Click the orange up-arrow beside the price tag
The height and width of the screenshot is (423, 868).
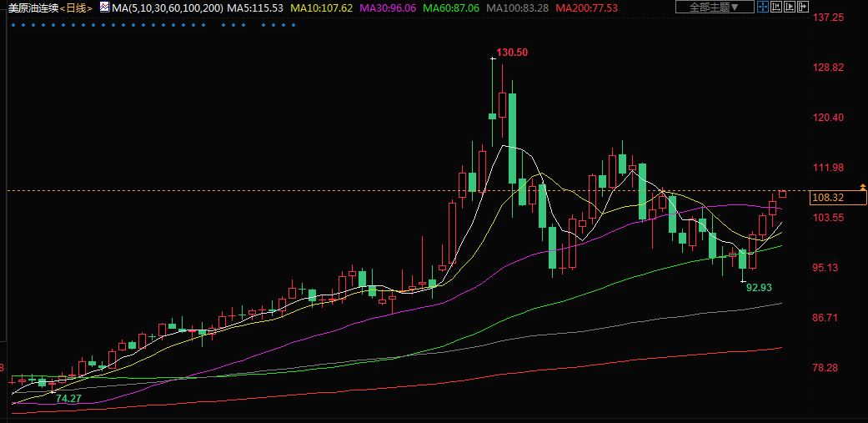(x=861, y=187)
